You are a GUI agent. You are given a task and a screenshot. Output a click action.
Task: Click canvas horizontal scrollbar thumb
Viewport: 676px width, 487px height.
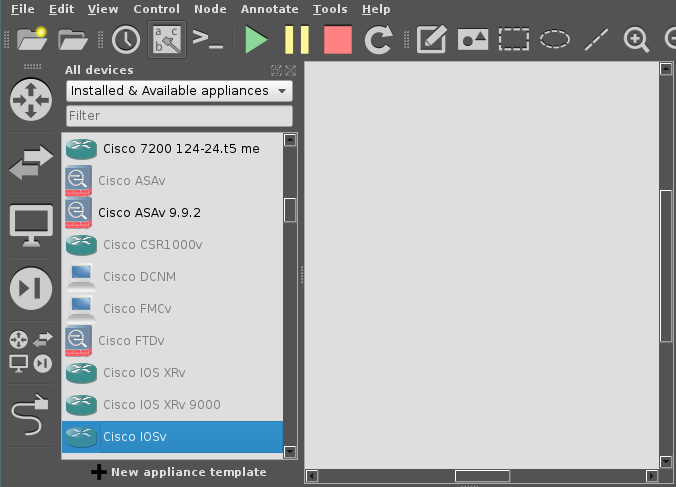coord(482,476)
